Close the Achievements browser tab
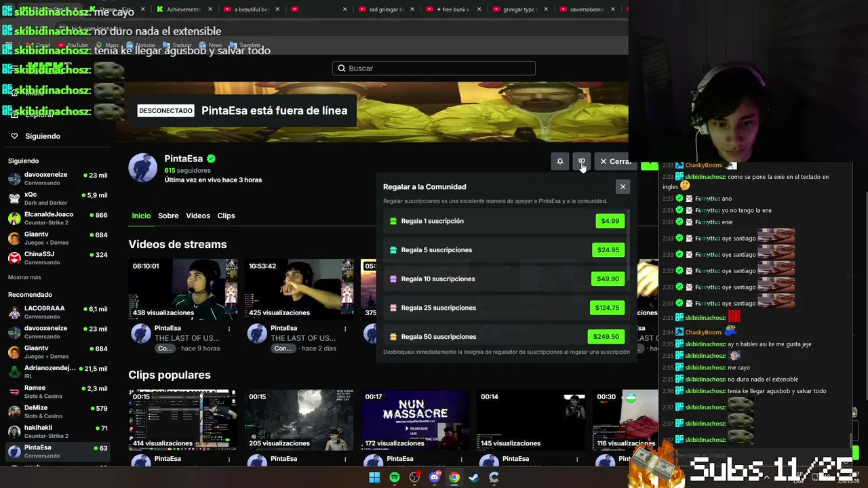 210,9
